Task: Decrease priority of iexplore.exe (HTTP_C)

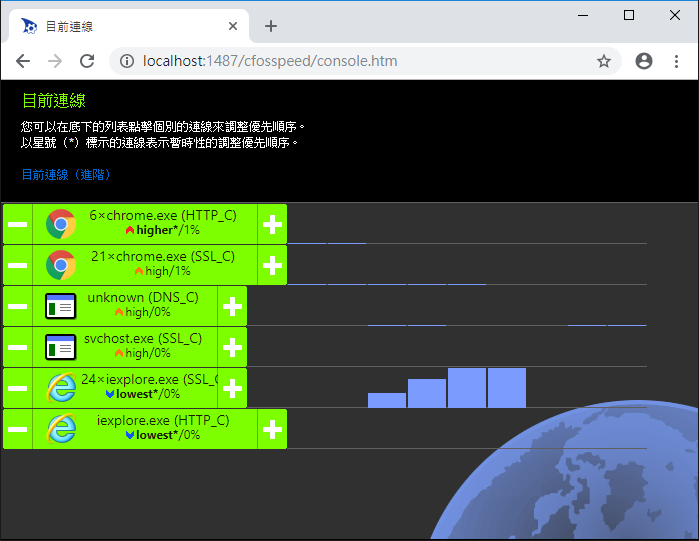Action: tap(17, 429)
